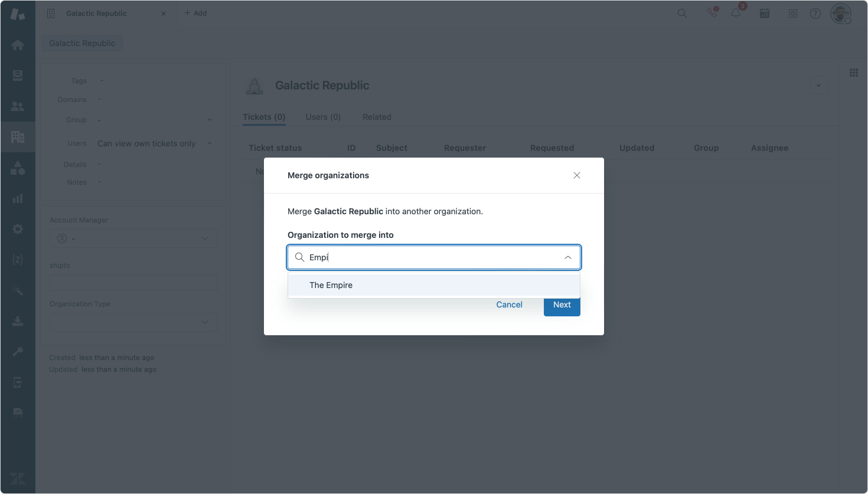The image size is (868, 494).
Task: Sort by Updated column header
Action: click(x=637, y=148)
